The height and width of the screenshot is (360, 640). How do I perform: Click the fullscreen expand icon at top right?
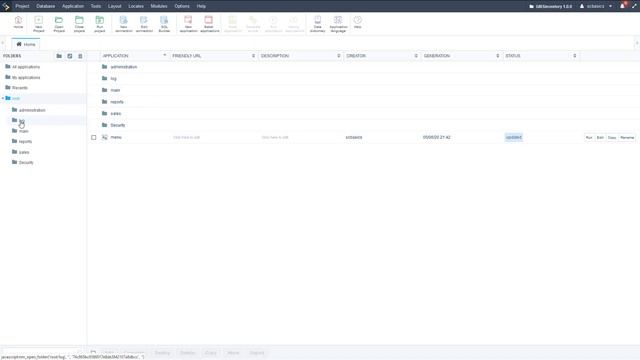coord(634,6)
